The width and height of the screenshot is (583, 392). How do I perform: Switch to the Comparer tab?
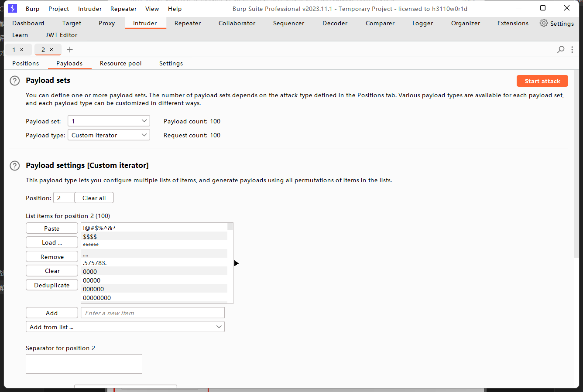(380, 23)
